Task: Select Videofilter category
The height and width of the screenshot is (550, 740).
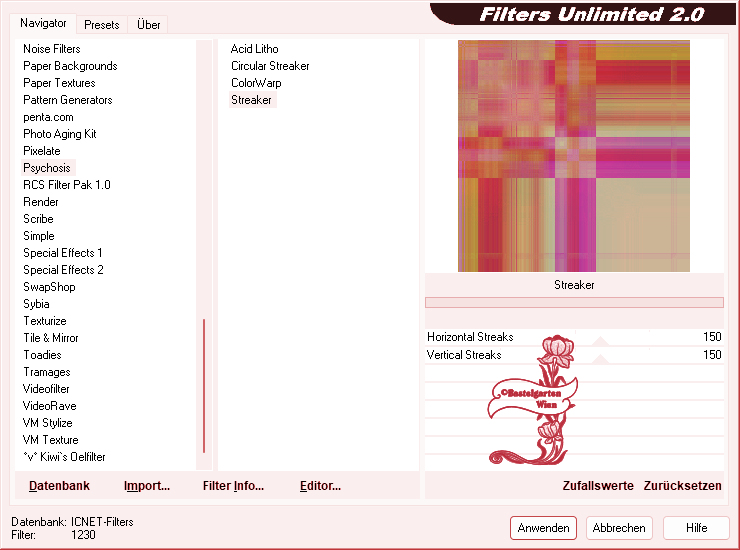Action: coord(46,389)
